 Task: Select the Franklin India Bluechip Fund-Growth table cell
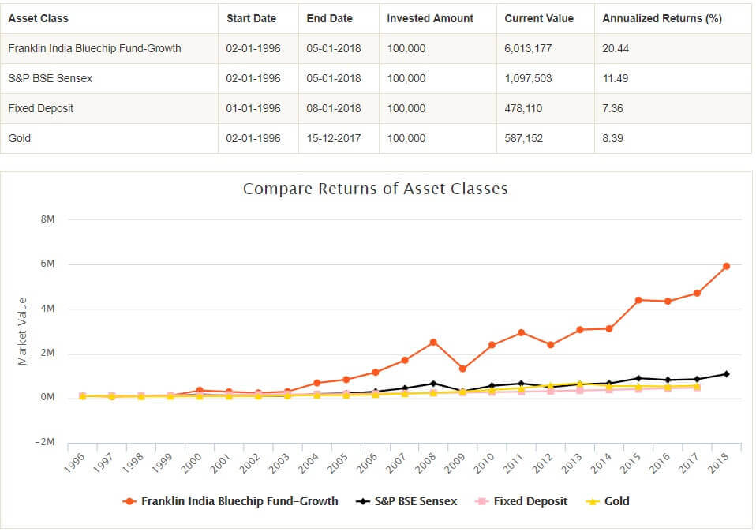[95, 48]
